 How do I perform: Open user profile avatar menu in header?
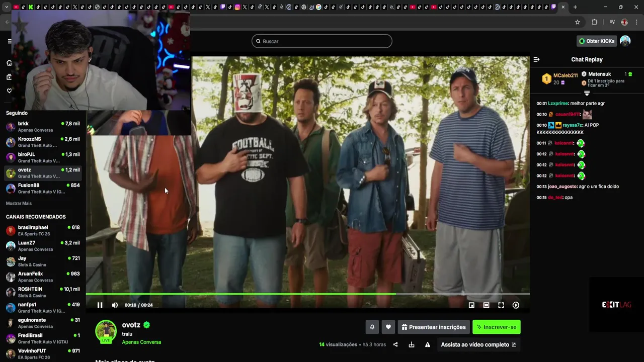point(625,41)
